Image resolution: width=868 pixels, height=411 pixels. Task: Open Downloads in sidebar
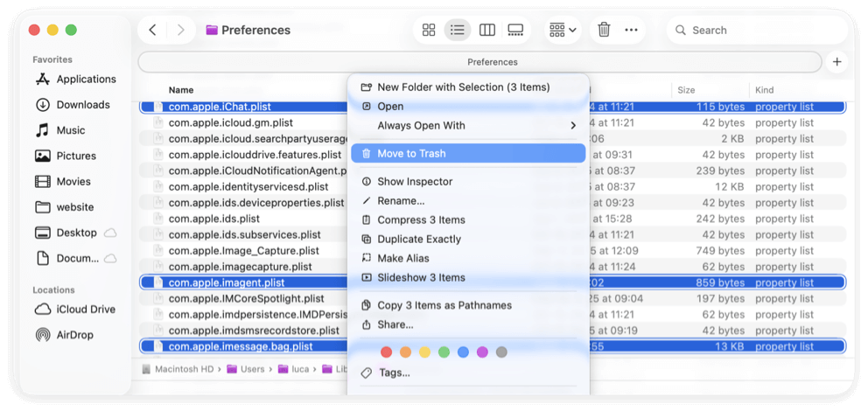coord(72,105)
